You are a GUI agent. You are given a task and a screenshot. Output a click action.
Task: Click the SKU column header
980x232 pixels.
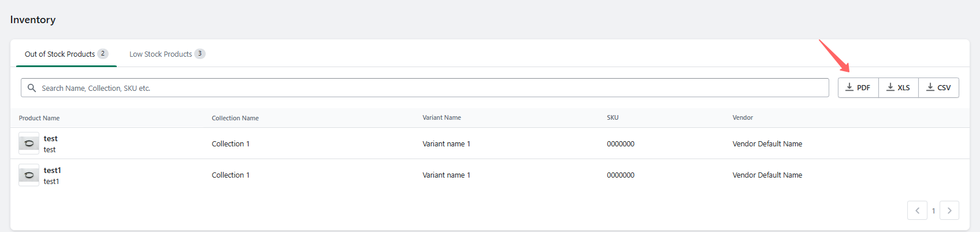click(612, 117)
